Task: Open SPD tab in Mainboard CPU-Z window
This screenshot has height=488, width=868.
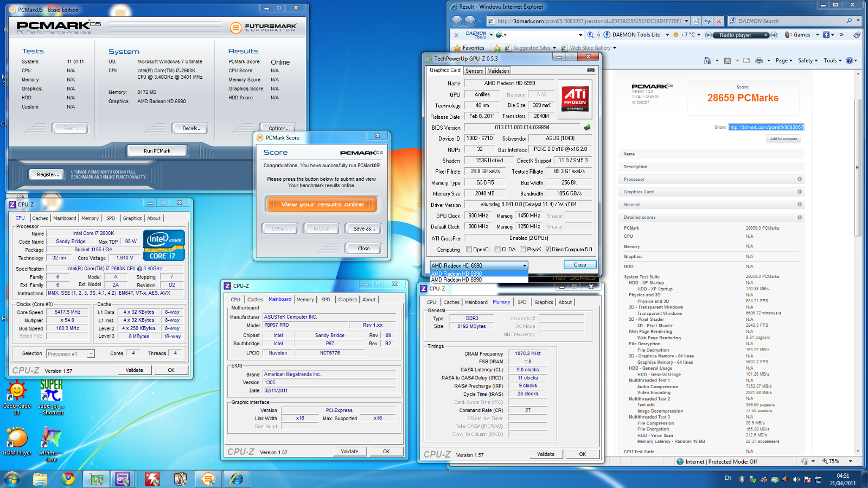Action: pyautogui.click(x=325, y=300)
